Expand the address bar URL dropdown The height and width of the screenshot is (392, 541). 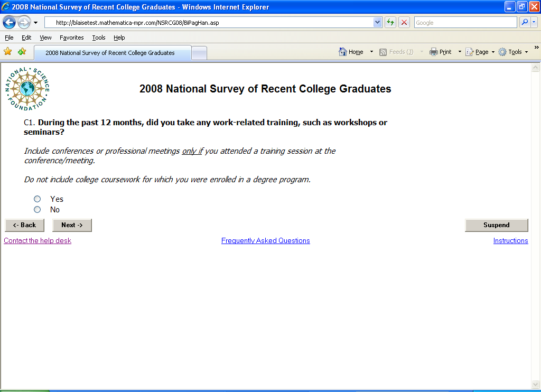tap(377, 23)
